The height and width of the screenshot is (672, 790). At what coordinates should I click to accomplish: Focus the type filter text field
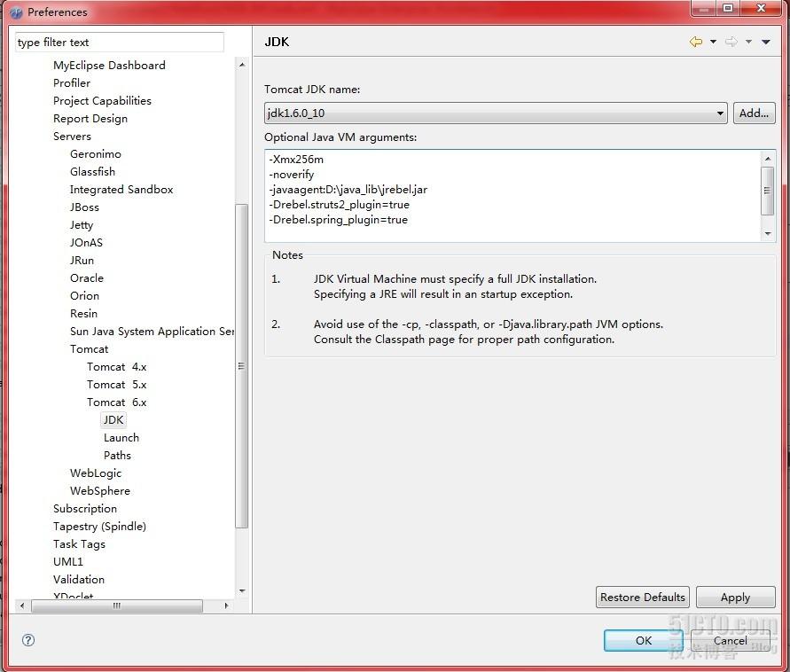point(120,43)
